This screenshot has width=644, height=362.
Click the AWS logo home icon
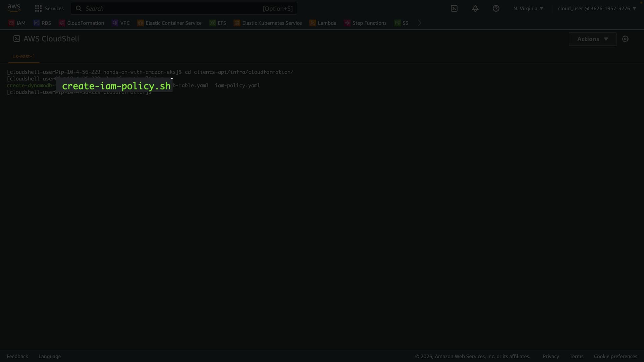coord(14,8)
